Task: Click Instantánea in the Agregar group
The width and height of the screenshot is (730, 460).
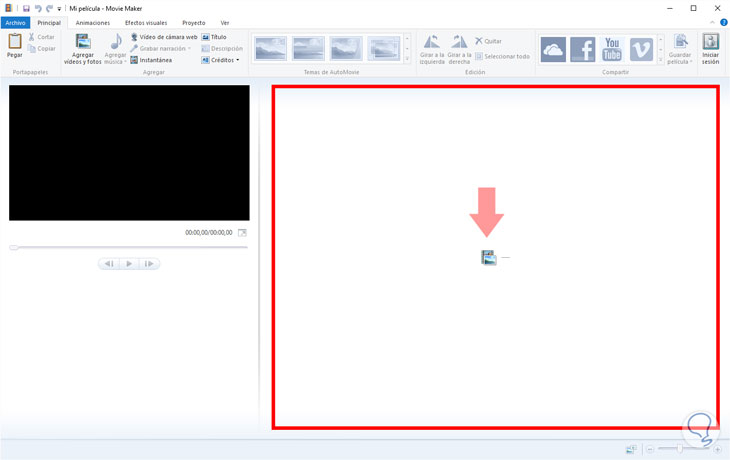Action: tap(151, 60)
